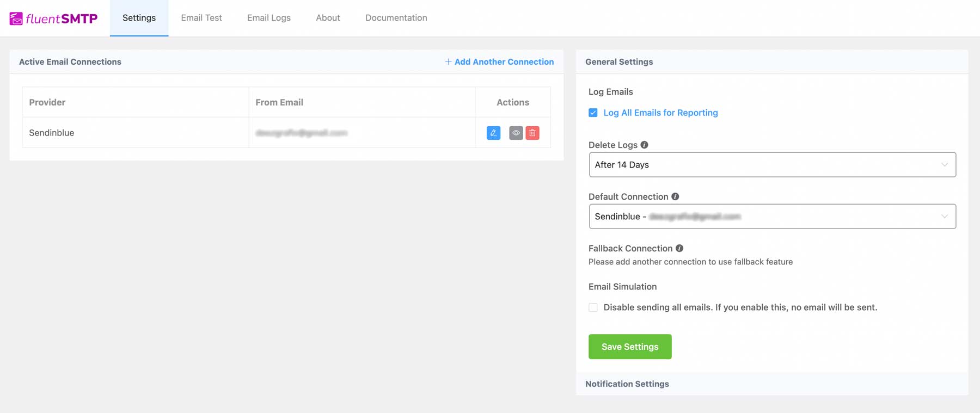This screenshot has height=413, width=980.
Task: Click the fluentSMTP logo icon
Action: point(16,19)
